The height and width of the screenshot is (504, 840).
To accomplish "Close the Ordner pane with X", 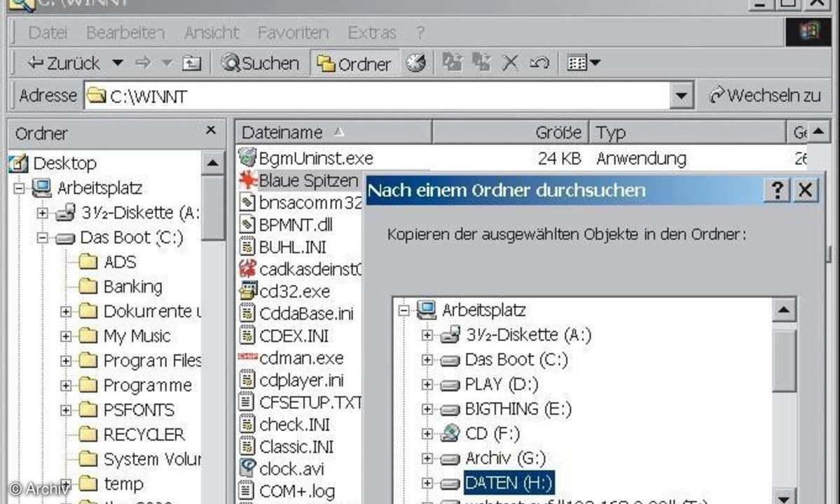I will [211, 131].
